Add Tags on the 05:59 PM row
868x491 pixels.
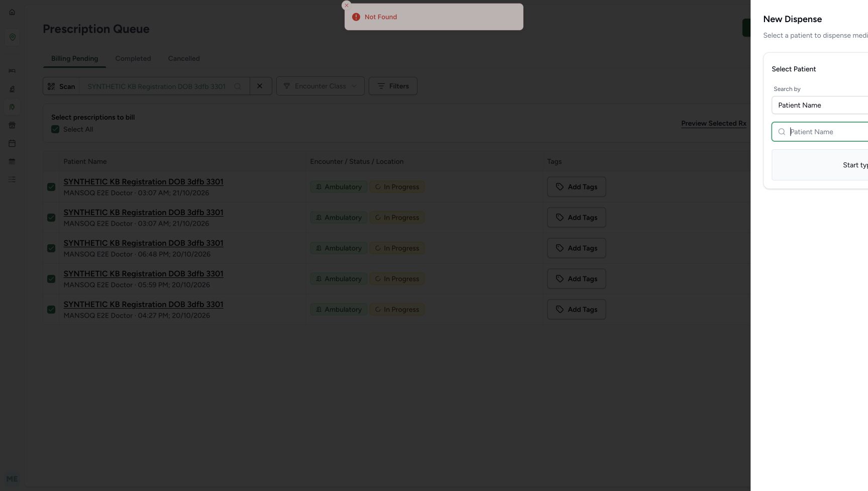[577, 279]
